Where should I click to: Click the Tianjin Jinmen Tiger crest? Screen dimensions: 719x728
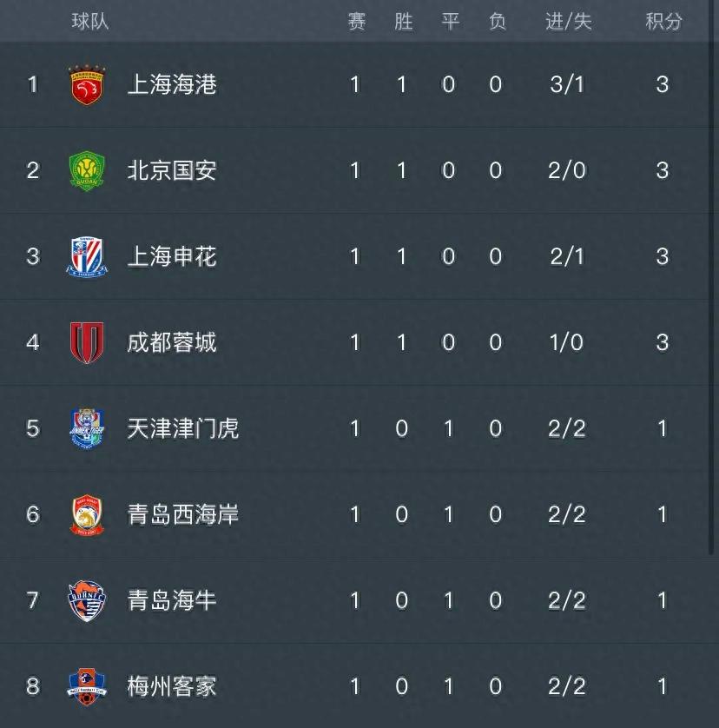click(87, 428)
